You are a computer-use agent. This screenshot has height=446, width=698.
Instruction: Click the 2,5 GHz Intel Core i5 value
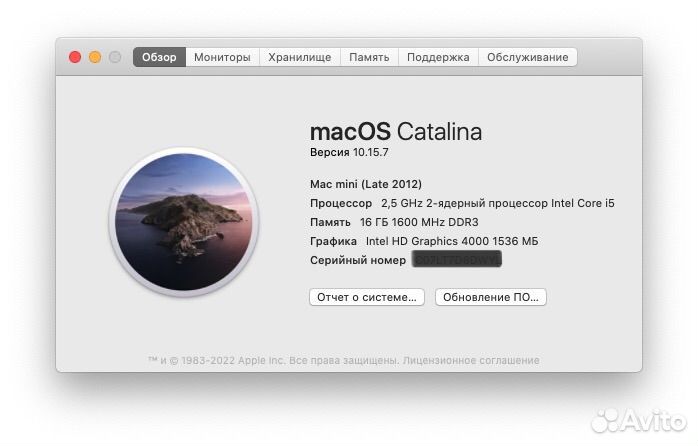tap(498, 203)
